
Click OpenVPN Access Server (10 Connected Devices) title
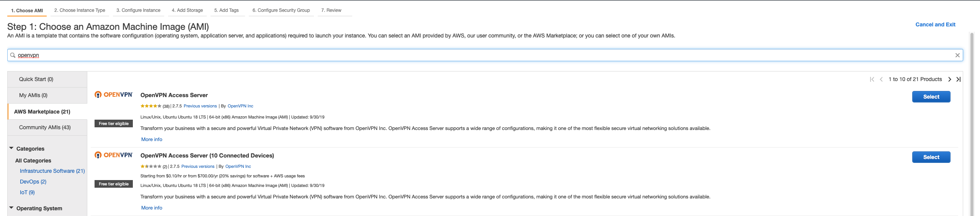207,156
